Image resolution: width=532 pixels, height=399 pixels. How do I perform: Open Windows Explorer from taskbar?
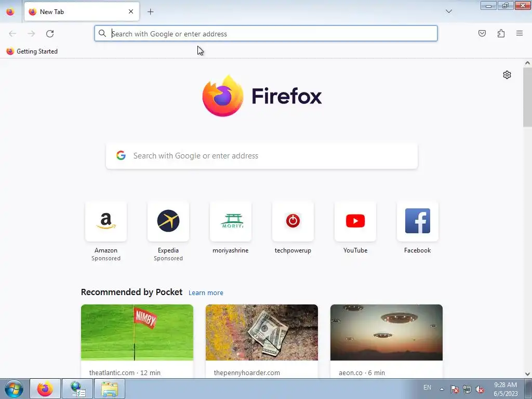(110, 389)
